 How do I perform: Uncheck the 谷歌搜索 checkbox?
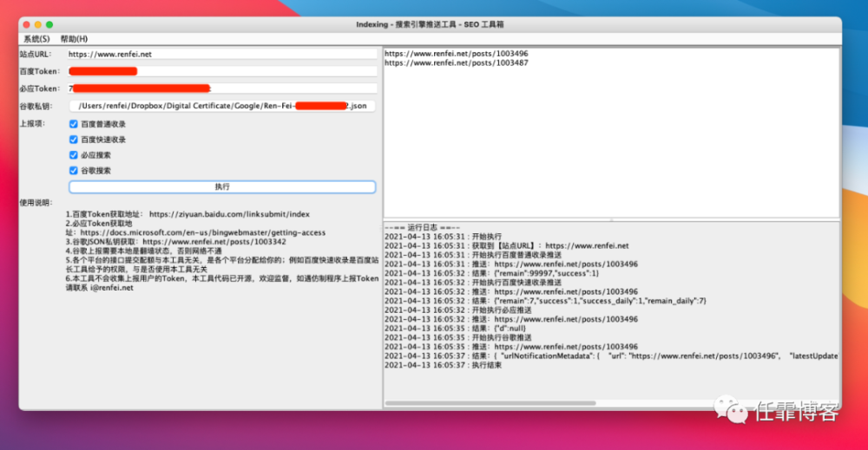tap(74, 170)
